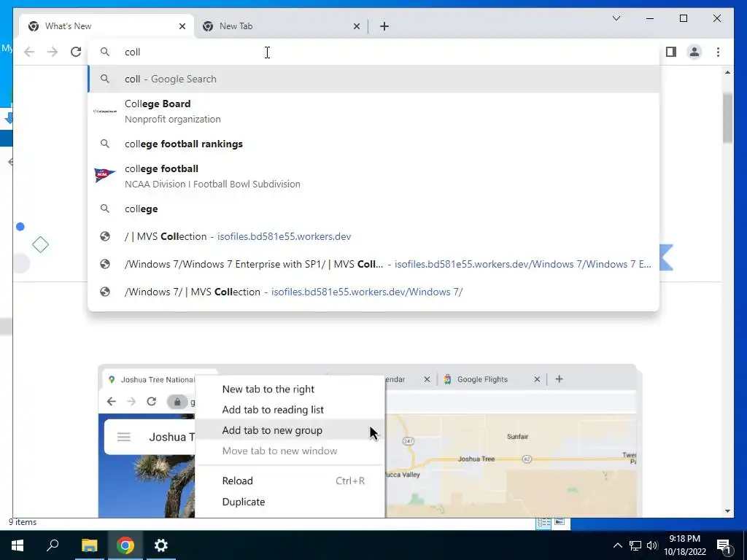Open the notification center icon

[x=724, y=545]
